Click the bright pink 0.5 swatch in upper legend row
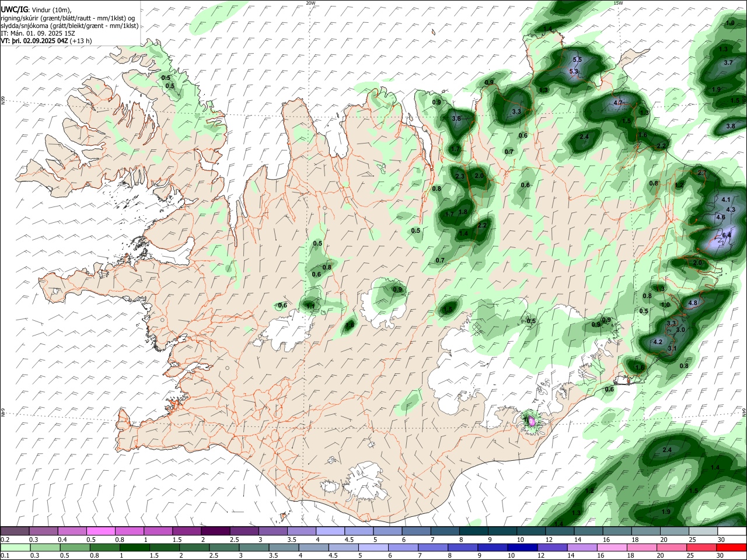The height and width of the screenshot is (560, 747). [100, 531]
